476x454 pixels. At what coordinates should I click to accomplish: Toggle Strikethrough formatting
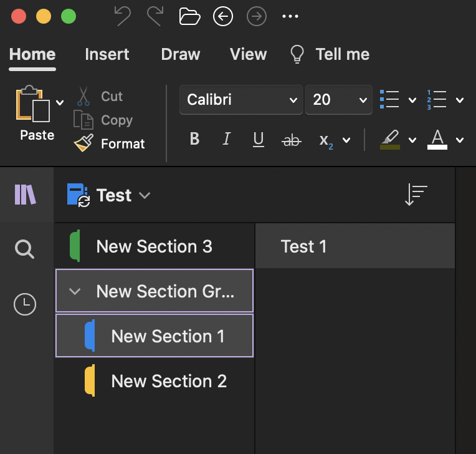[291, 140]
